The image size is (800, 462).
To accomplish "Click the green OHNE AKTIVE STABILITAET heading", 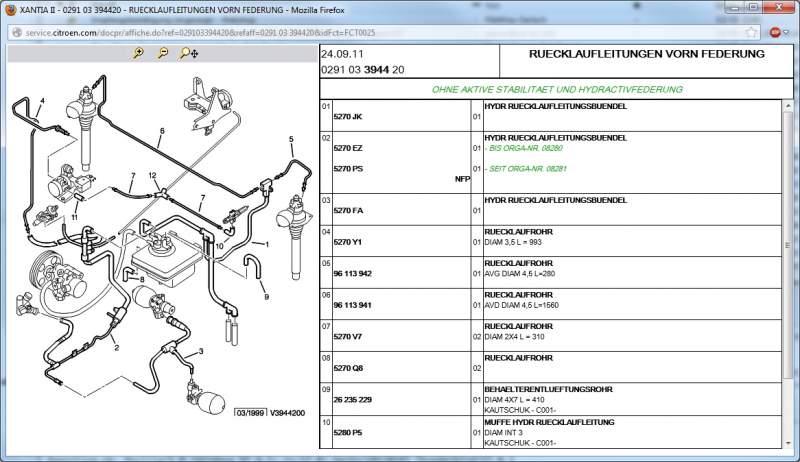I will coord(557,90).
